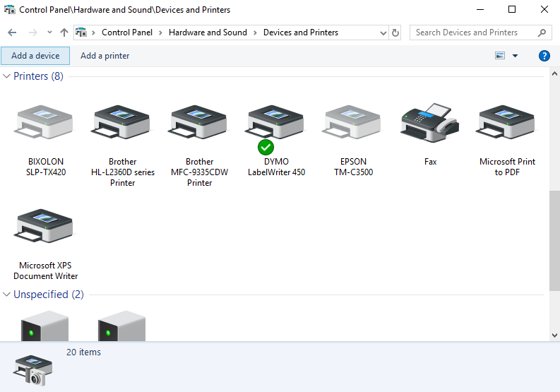The image size is (560, 392).
Task: Select the Microsoft XPS Document Writer icon
Action: [43, 225]
